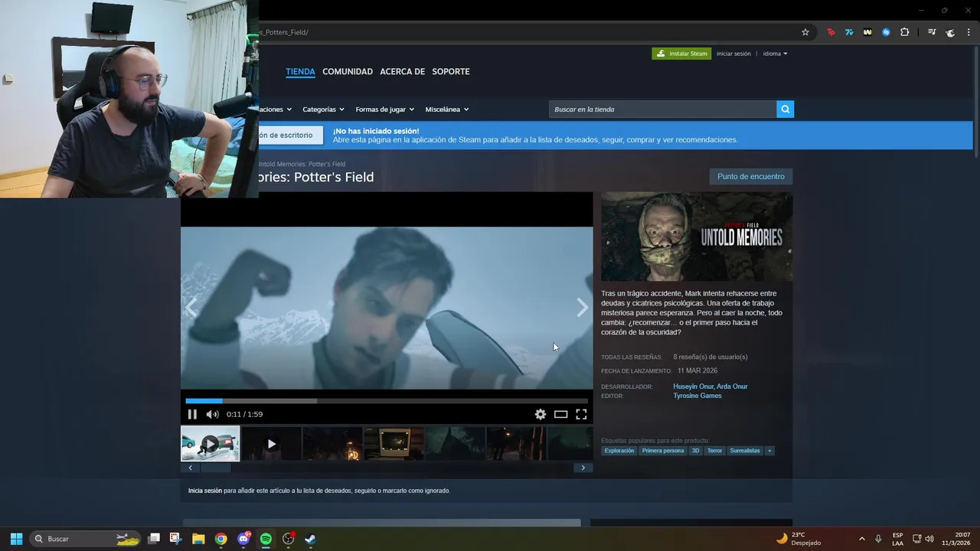Screen dimensions: 980x551
Task: Open Chrome media control playlist icon
Action: pyautogui.click(x=932, y=32)
